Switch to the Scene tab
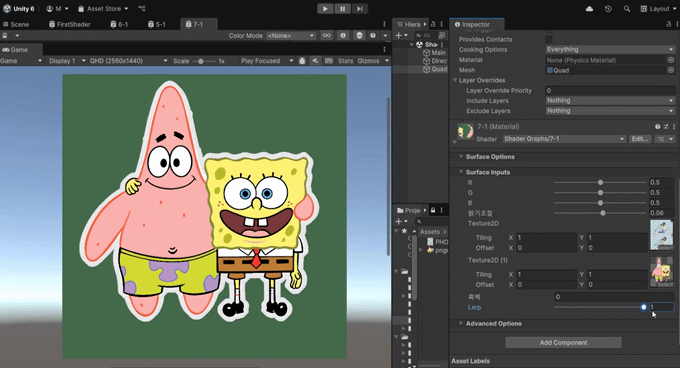This screenshot has height=368, width=680. 16,24
